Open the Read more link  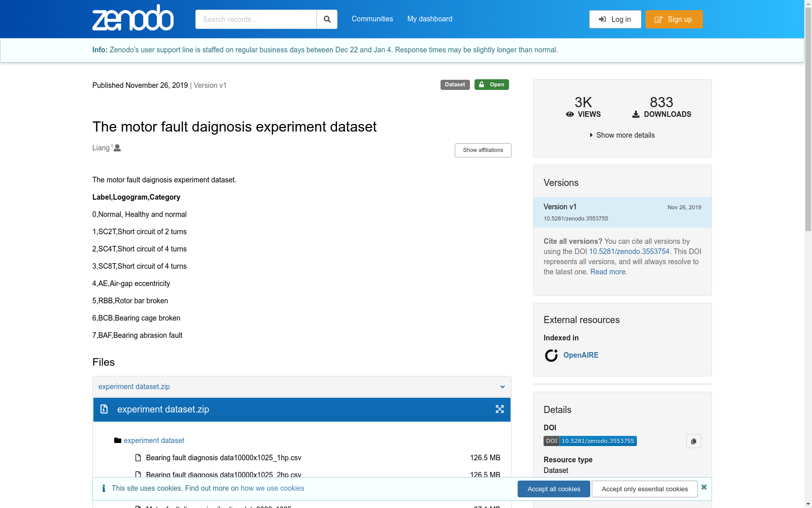pos(608,272)
